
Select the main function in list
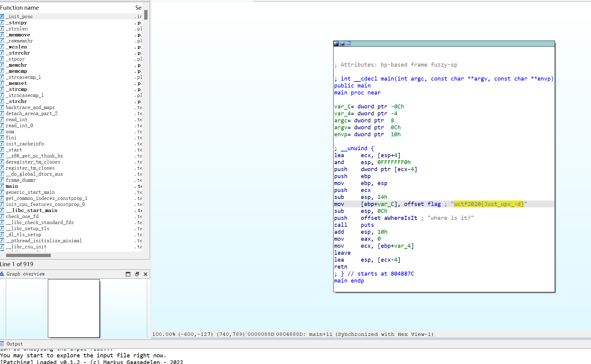click(x=12, y=186)
